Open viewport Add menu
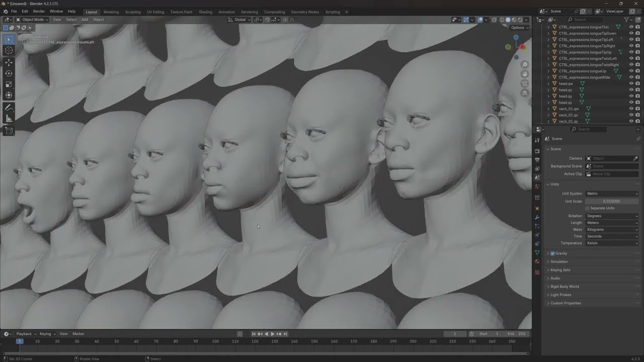Image resolution: width=644 pixels, height=362 pixels. pyautogui.click(x=85, y=20)
